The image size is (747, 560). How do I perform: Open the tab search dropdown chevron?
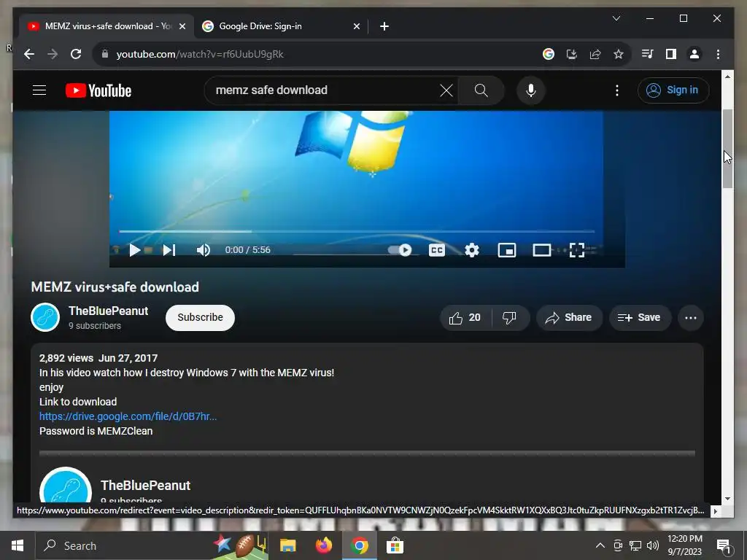coord(616,18)
